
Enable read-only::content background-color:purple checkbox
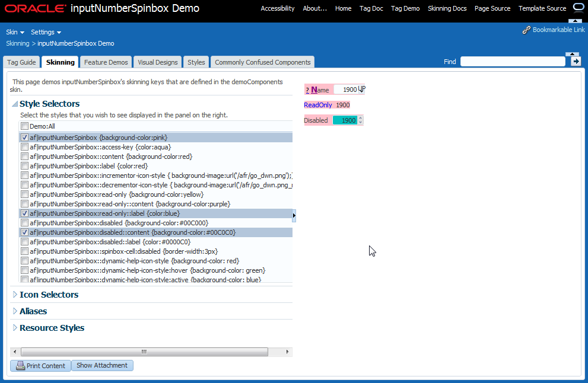[x=24, y=204]
